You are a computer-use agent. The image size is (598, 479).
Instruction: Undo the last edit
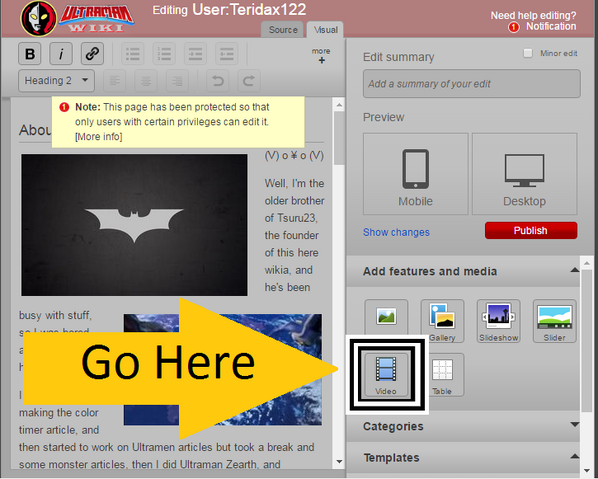[x=217, y=81]
